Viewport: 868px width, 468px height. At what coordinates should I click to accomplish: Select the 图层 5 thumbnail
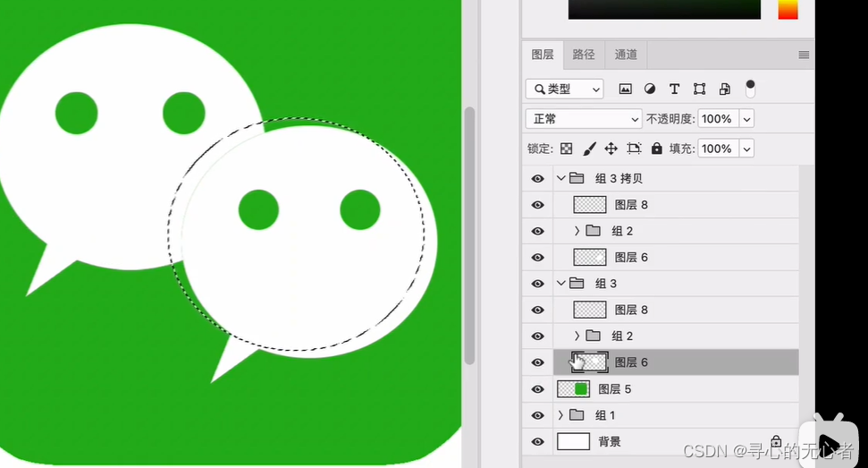(574, 389)
